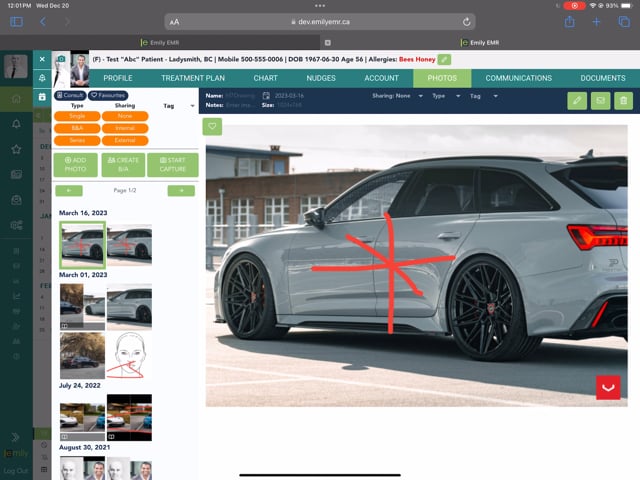Click the alarm bell icon below close
The image size is (640, 480).
[x=42, y=78]
